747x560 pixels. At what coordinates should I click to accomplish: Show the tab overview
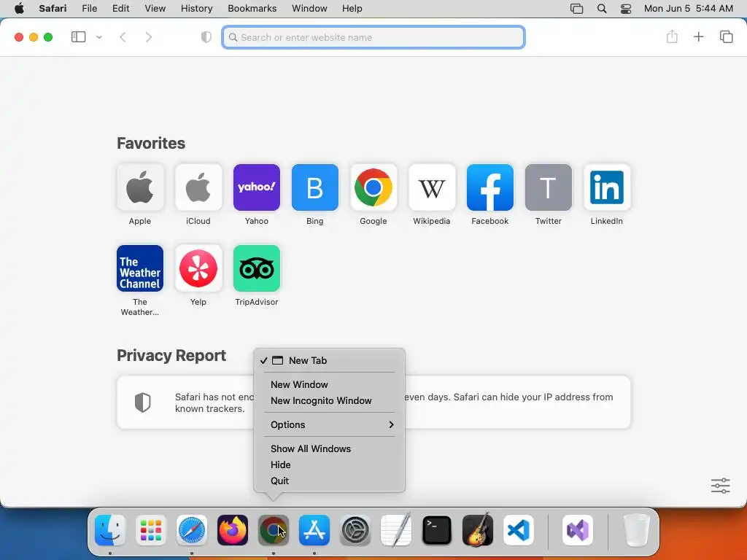pyautogui.click(x=726, y=36)
